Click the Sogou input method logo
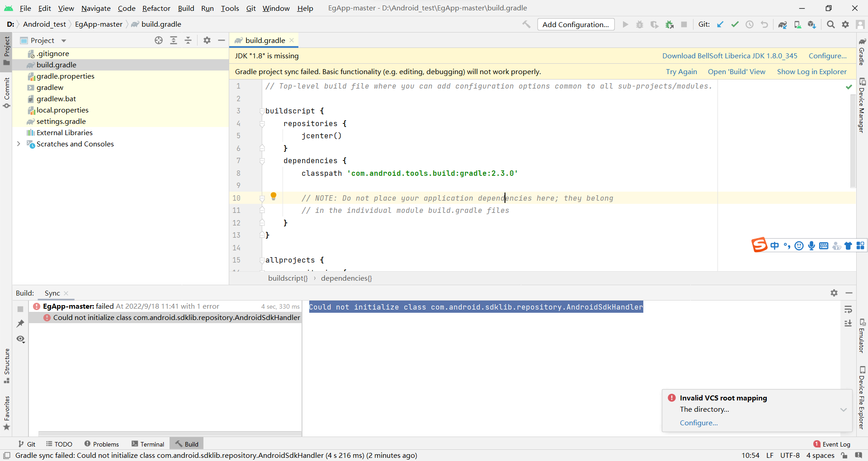Image resolution: width=868 pixels, height=461 pixels. coord(759,245)
